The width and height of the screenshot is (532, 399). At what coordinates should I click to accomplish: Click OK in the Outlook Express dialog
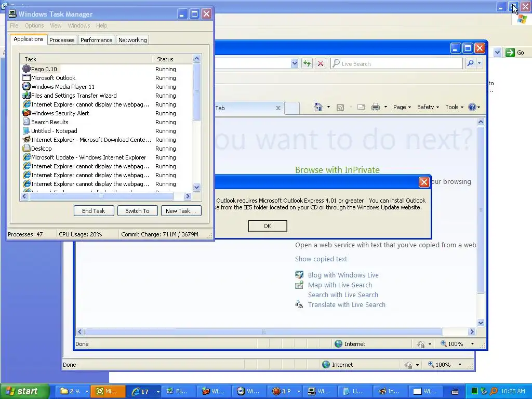268,226
